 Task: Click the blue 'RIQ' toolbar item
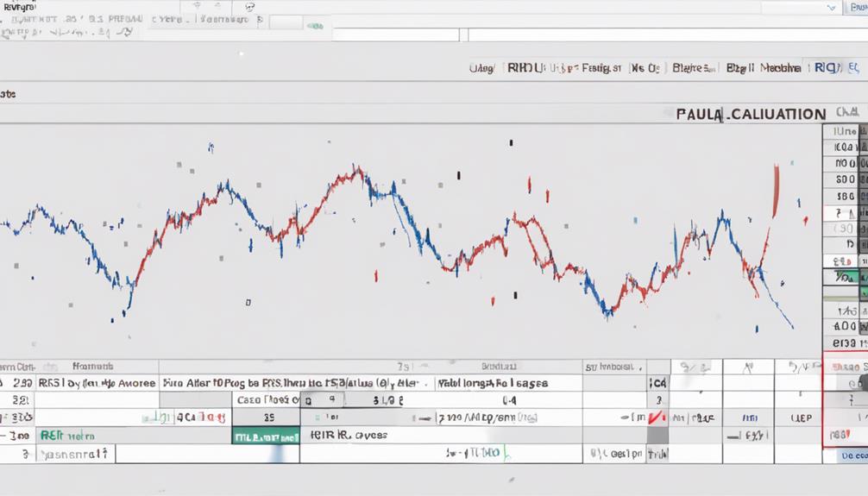point(826,68)
